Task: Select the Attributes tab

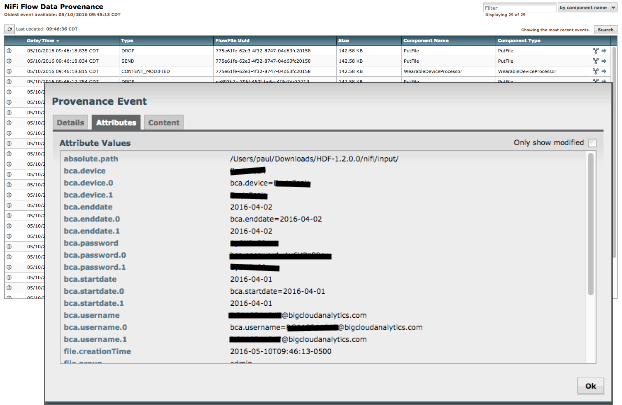Action: pyautogui.click(x=116, y=123)
